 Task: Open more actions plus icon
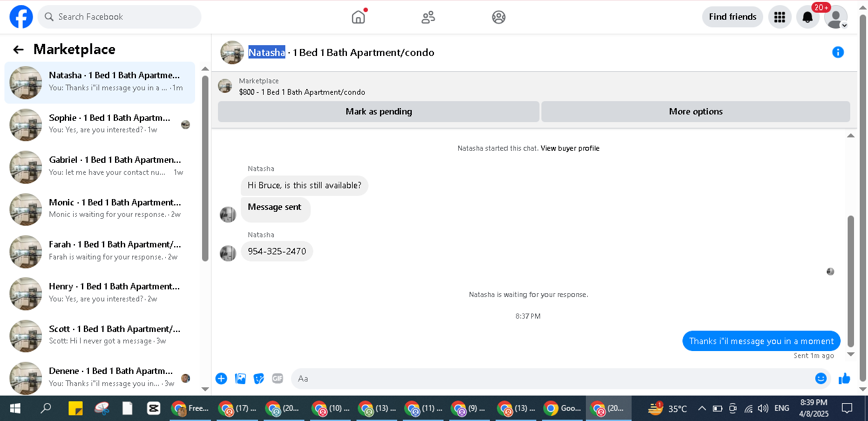[x=221, y=378]
